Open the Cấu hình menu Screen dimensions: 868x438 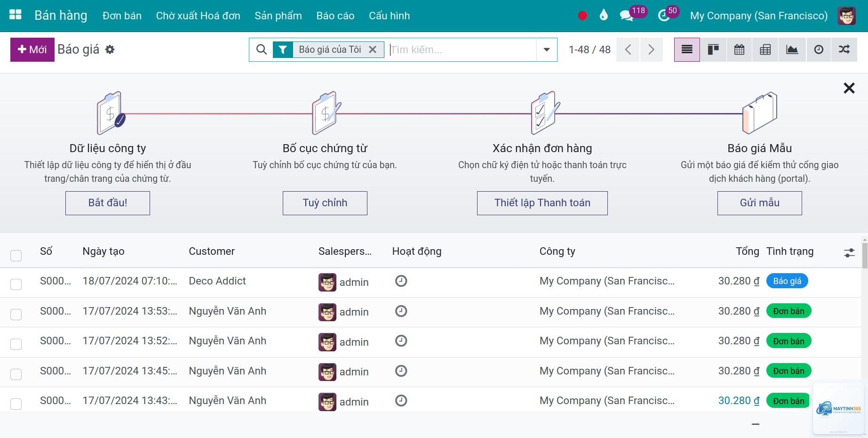389,16
